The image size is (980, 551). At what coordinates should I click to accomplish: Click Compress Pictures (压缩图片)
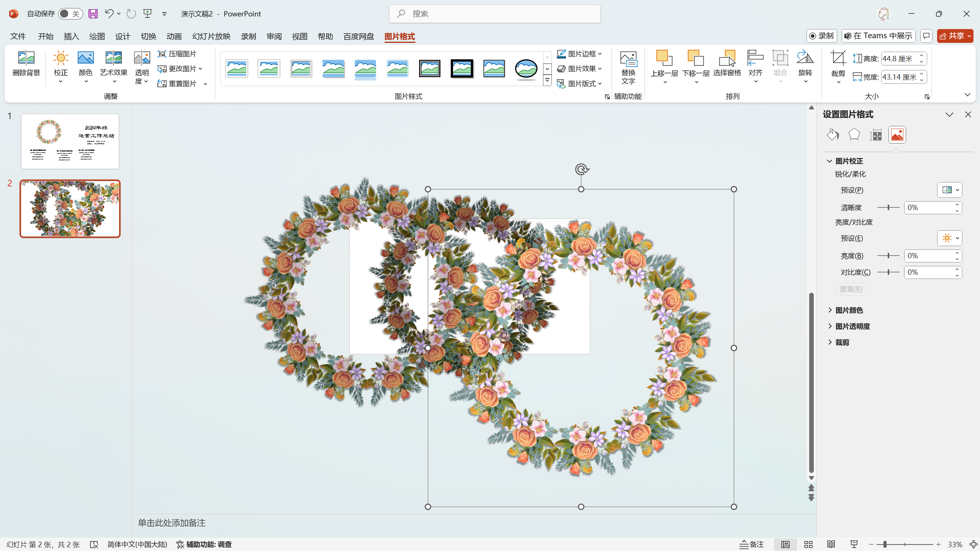[177, 54]
